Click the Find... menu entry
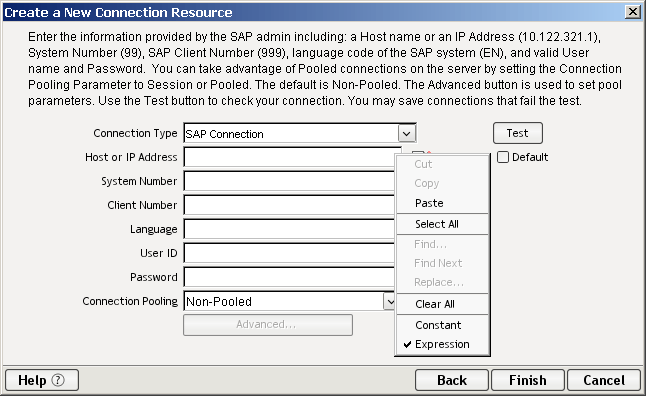This screenshot has width=646, height=396. click(442, 244)
